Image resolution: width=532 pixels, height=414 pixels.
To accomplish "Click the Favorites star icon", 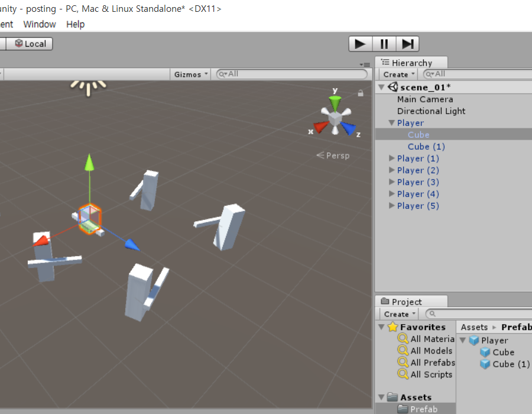I will (x=392, y=326).
